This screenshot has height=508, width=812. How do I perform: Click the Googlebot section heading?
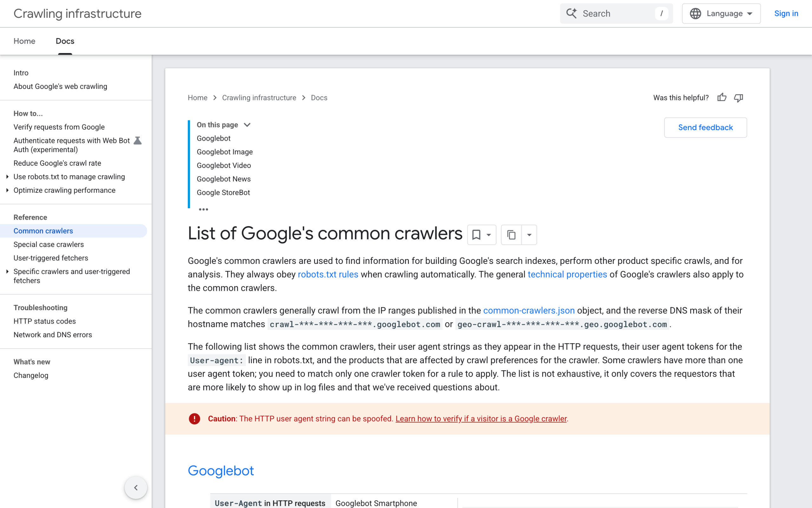(221, 471)
